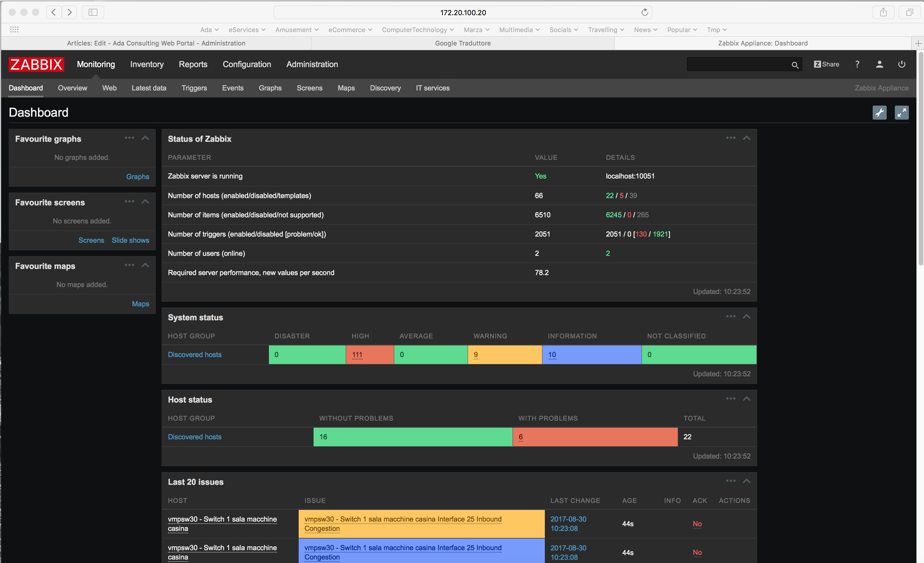Open System status three-dot menu
This screenshot has height=563, width=924.
[x=731, y=316]
